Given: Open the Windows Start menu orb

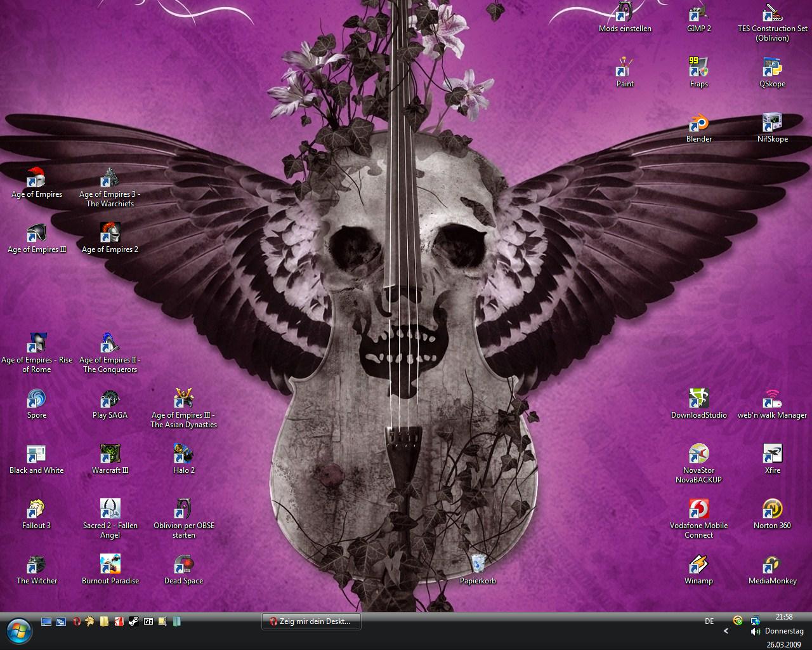Looking at the screenshot, I should [19, 628].
